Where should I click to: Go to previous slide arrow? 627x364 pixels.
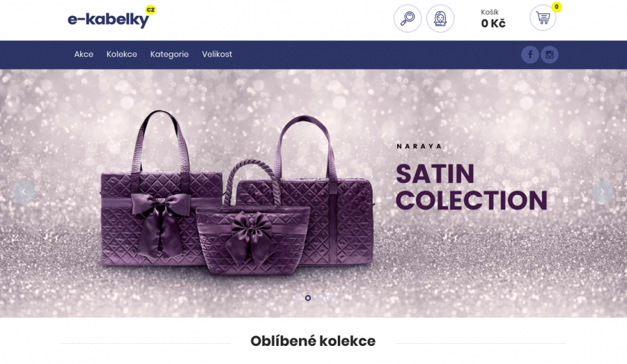coord(24,192)
